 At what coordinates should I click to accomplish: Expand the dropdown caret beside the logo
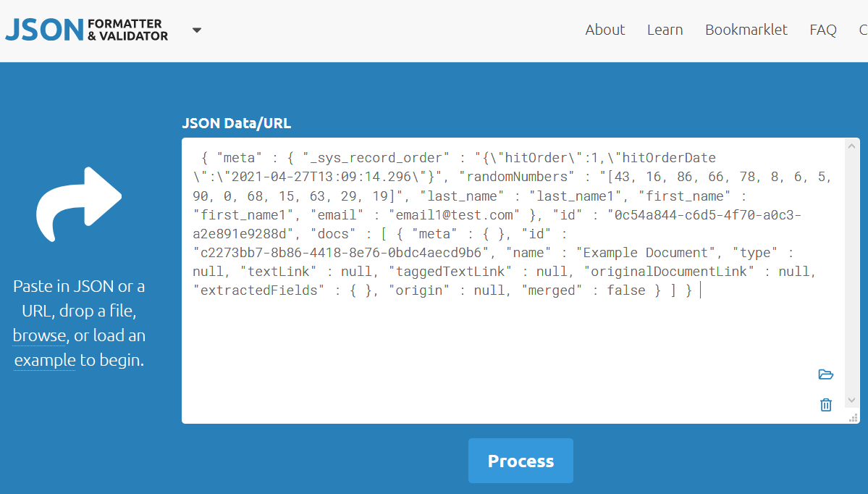coord(196,30)
